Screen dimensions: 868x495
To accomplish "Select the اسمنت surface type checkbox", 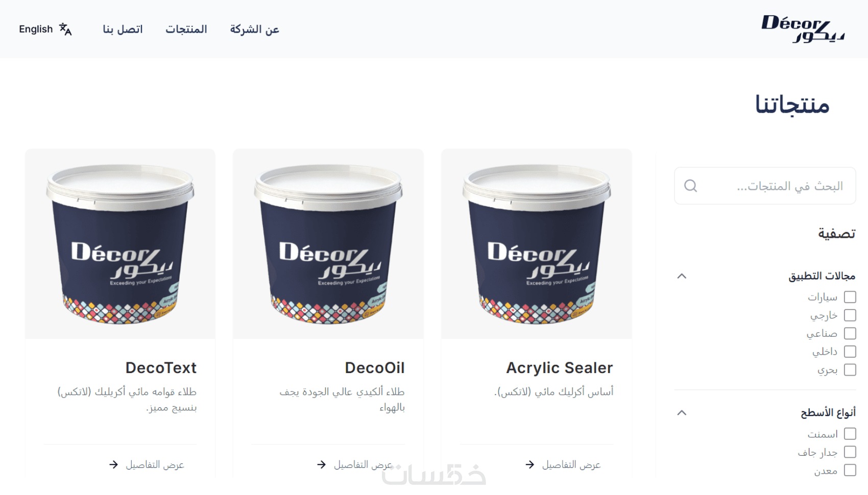I will coord(850,434).
